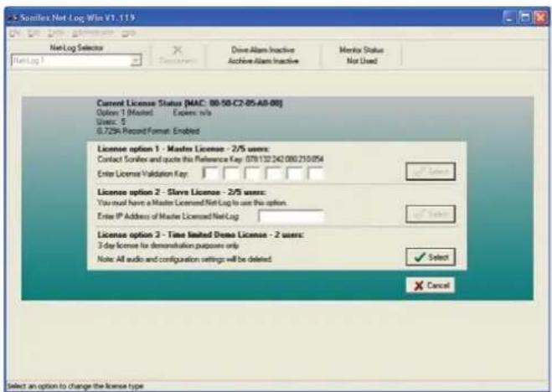Click the License option 3 Demo License heading

[x=201, y=235]
